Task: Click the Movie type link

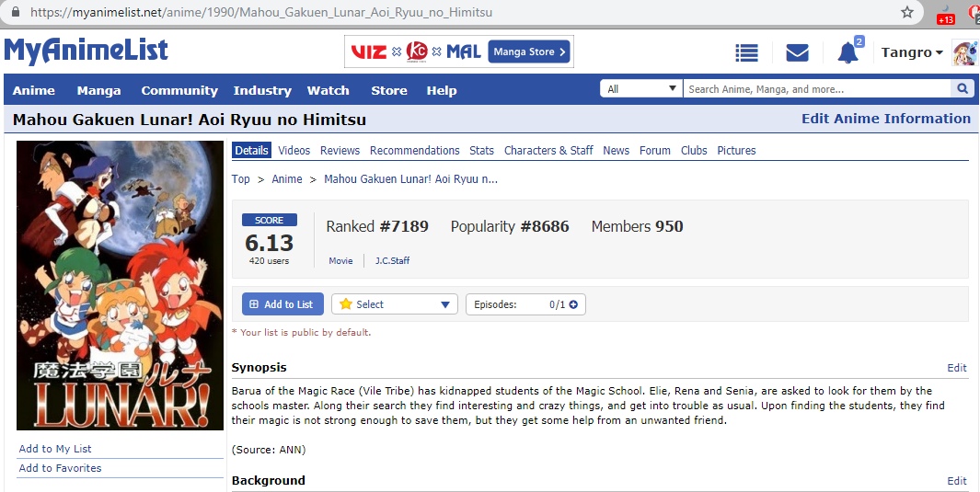Action: click(340, 261)
